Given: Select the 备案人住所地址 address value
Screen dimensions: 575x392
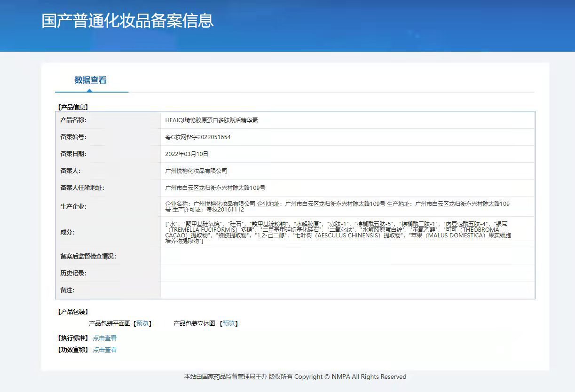Looking at the screenshot, I should (x=215, y=188).
